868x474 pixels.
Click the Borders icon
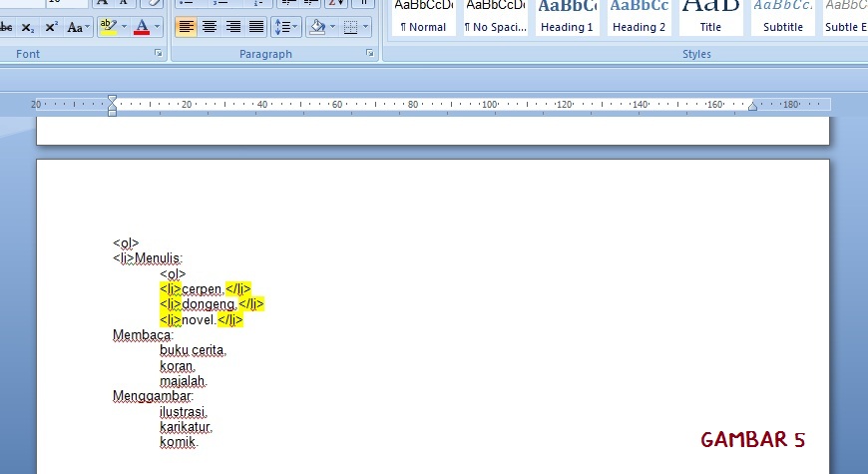pyautogui.click(x=349, y=27)
